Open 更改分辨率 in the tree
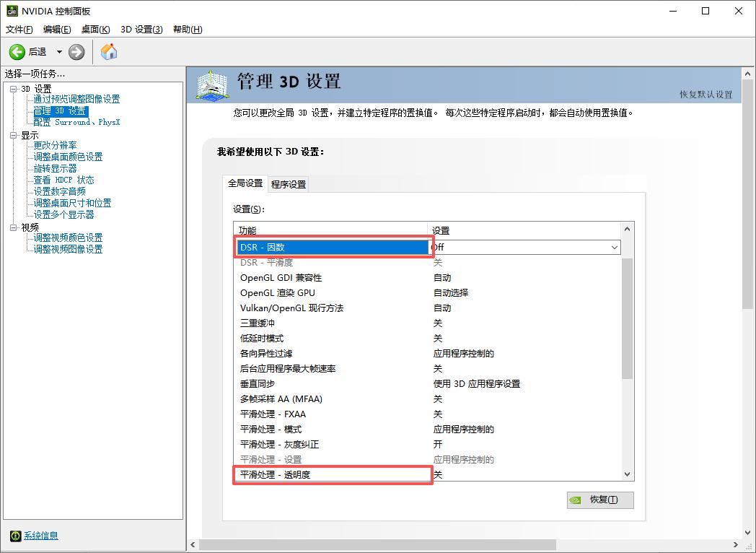 [55, 145]
